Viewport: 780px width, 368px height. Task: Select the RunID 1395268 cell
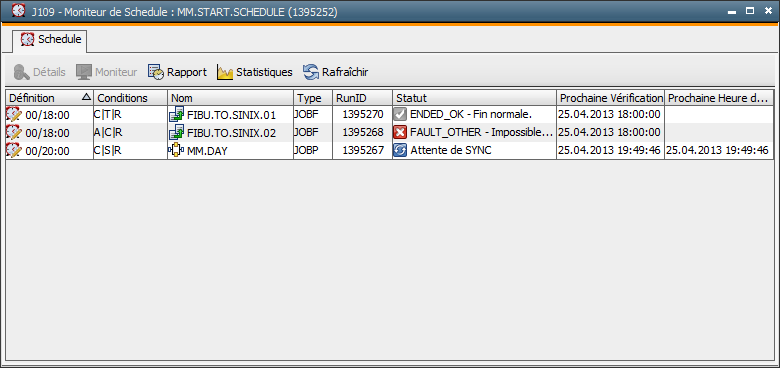coord(362,133)
